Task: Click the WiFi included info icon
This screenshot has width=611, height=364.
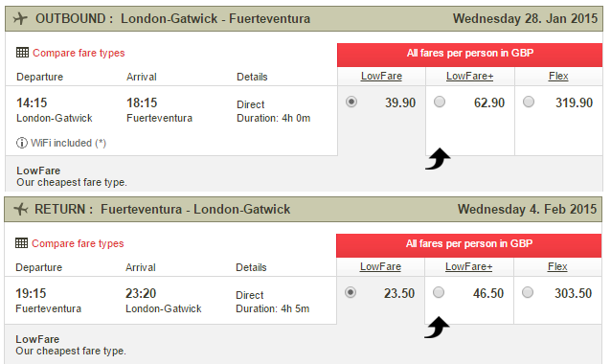Action: coord(22,143)
